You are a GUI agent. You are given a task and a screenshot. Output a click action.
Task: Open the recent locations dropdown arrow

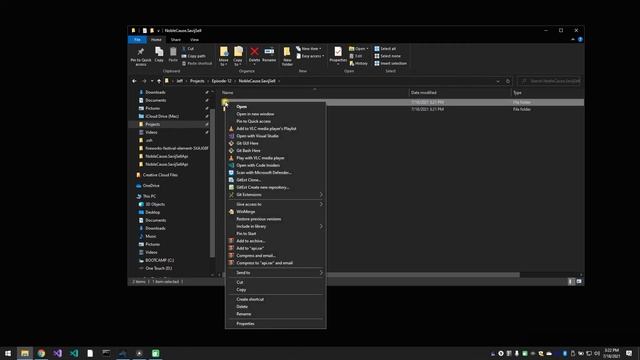[x=152, y=81]
